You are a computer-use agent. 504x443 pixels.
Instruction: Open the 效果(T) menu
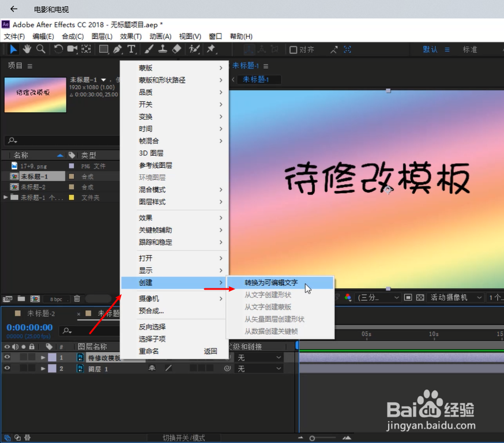(x=130, y=36)
